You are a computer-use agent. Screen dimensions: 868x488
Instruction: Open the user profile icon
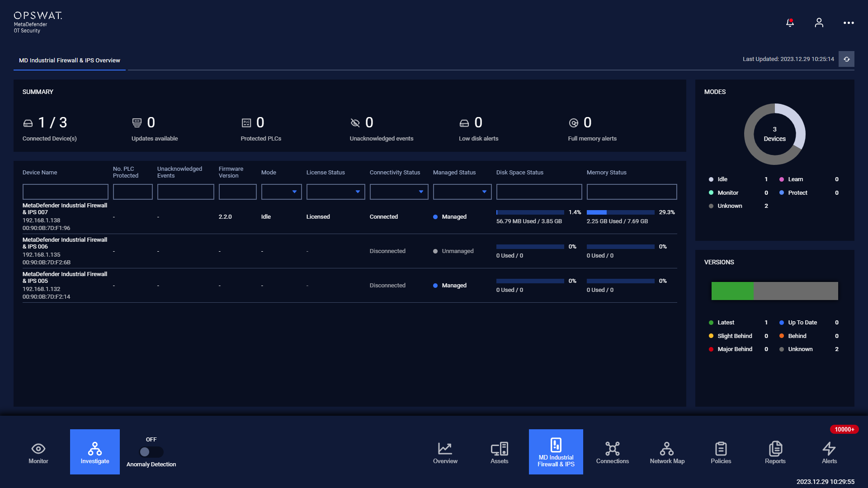(x=819, y=23)
